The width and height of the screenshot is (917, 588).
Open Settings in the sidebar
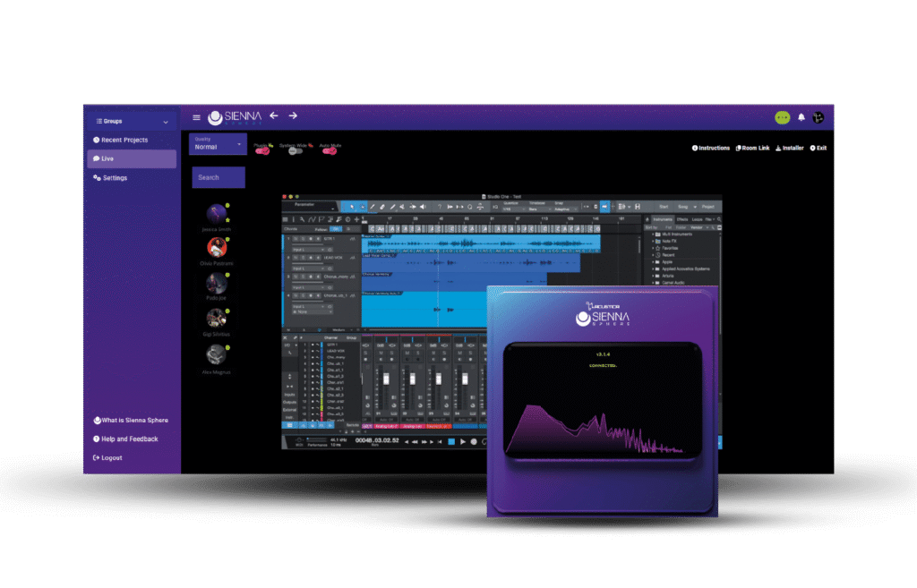(110, 178)
